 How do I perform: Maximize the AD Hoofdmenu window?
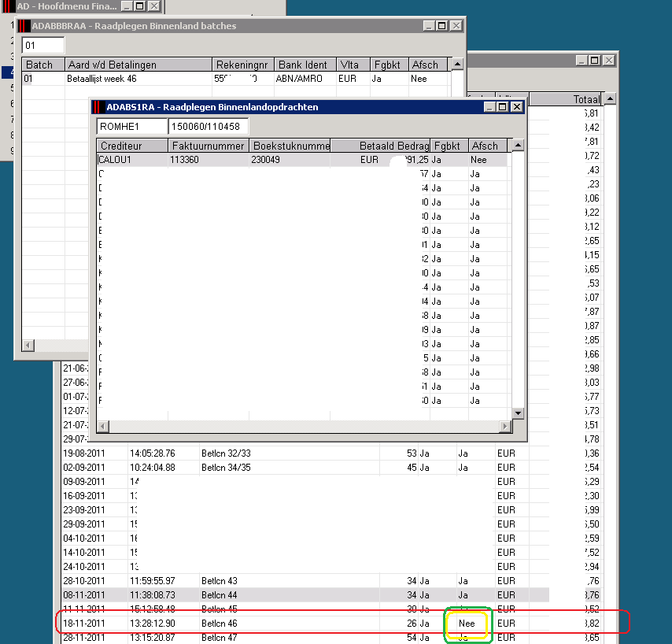[x=140, y=6]
